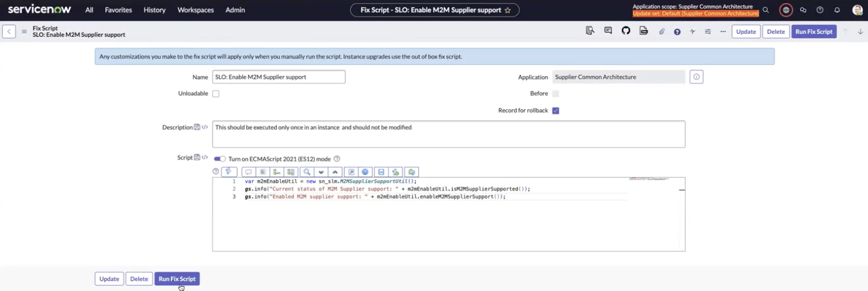Open the chat bubbles icon in top banner
The height and width of the screenshot is (291, 868).
(x=803, y=10)
